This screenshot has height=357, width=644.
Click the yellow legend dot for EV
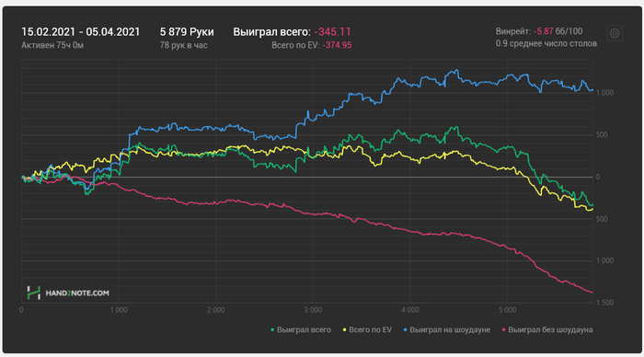click(345, 330)
